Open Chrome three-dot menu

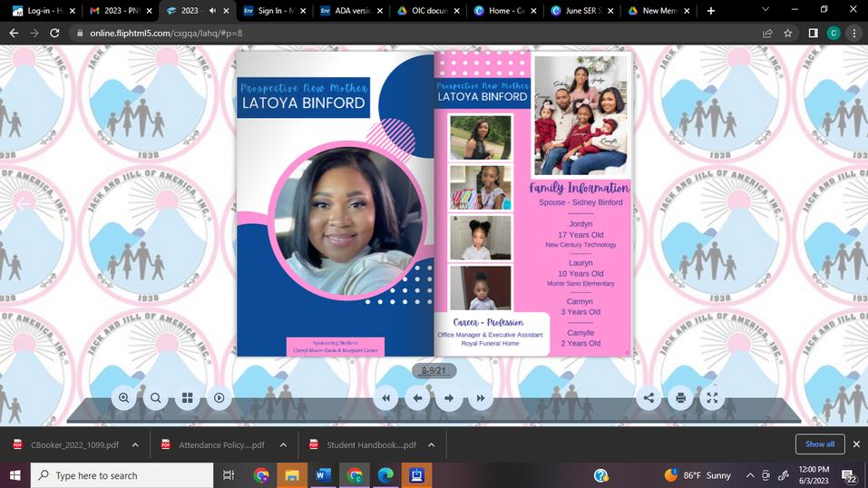coord(854,34)
